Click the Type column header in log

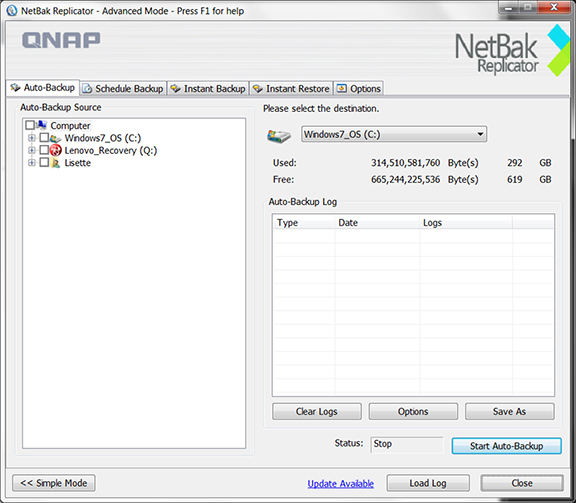coord(304,223)
